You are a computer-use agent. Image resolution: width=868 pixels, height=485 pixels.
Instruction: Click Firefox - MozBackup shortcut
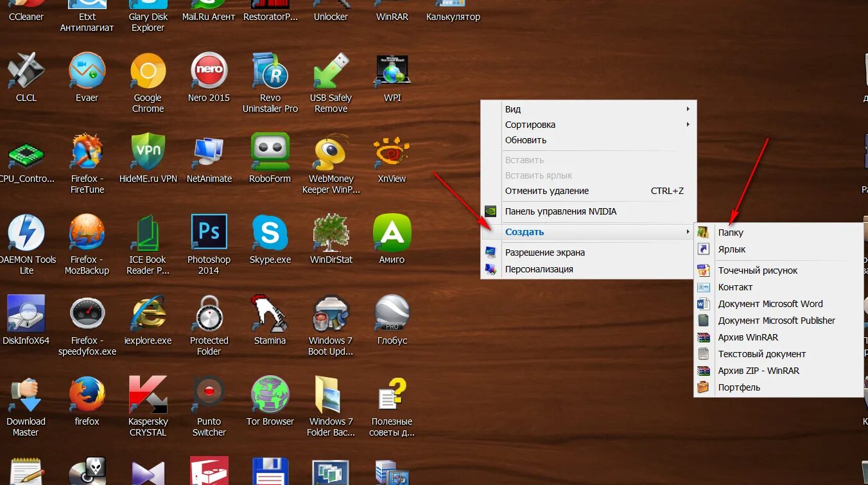click(x=87, y=233)
